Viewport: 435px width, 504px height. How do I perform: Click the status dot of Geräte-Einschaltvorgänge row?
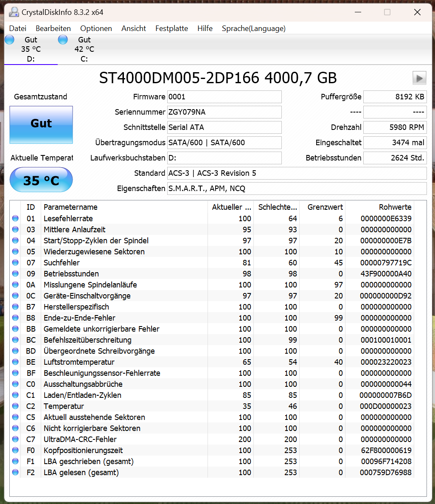15,296
